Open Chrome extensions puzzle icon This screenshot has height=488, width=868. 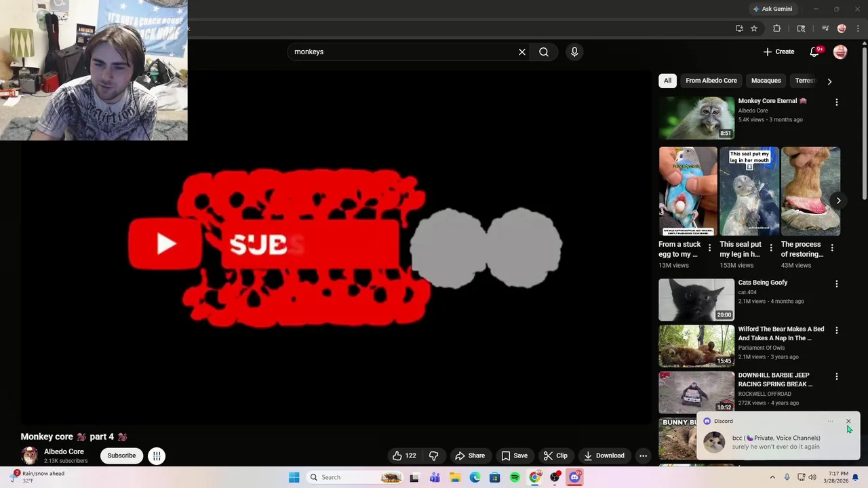click(777, 28)
